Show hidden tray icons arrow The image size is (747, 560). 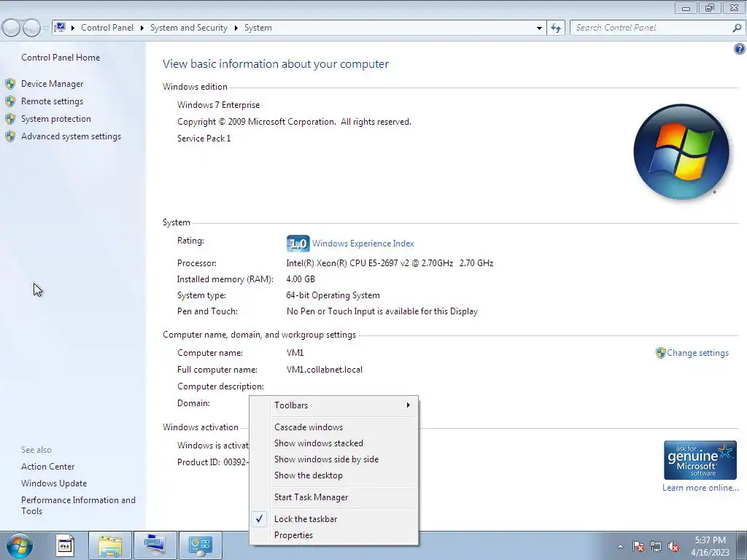tap(620, 546)
